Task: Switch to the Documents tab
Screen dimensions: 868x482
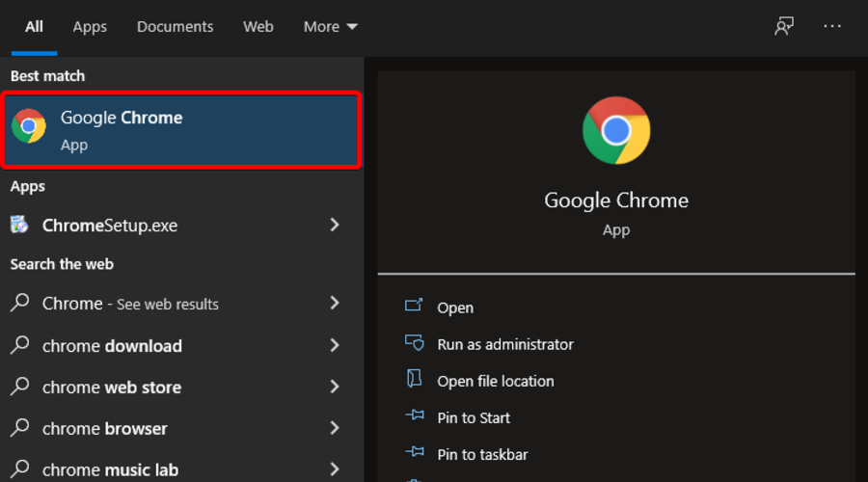Action: click(174, 27)
